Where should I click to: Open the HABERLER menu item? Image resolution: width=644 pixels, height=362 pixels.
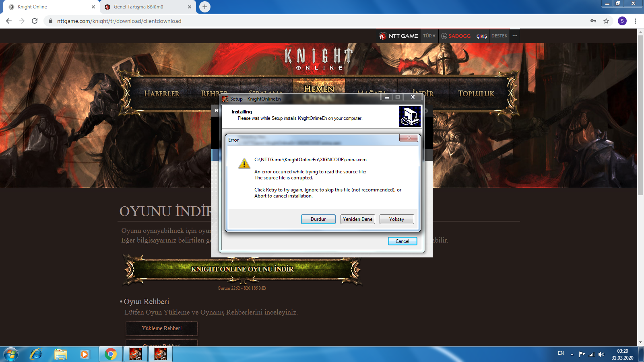[x=162, y=93]
